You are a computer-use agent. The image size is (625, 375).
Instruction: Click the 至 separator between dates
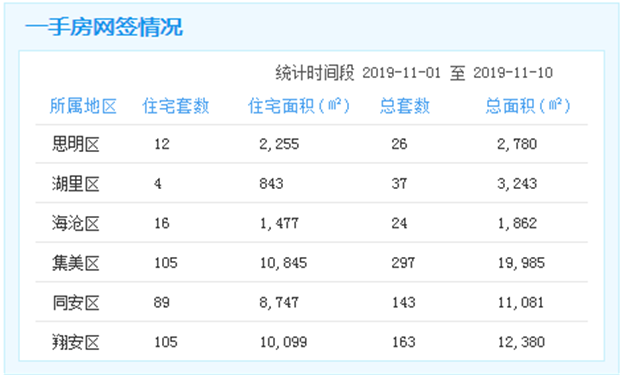[458, 73]
